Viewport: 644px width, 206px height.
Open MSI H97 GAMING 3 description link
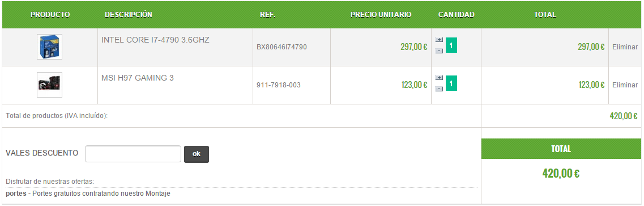[x=138, y=78]
